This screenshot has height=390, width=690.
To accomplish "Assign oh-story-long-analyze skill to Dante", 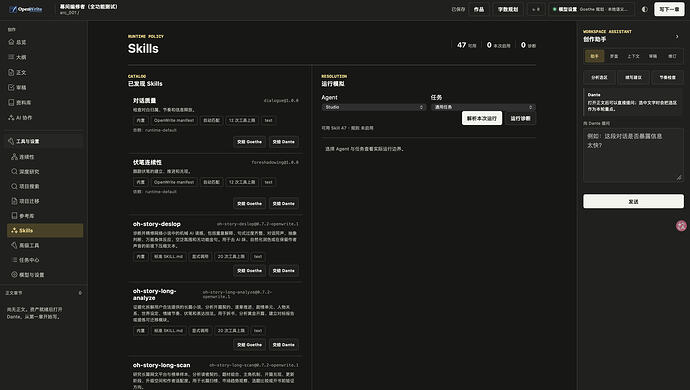I will [x=283, y=345].
